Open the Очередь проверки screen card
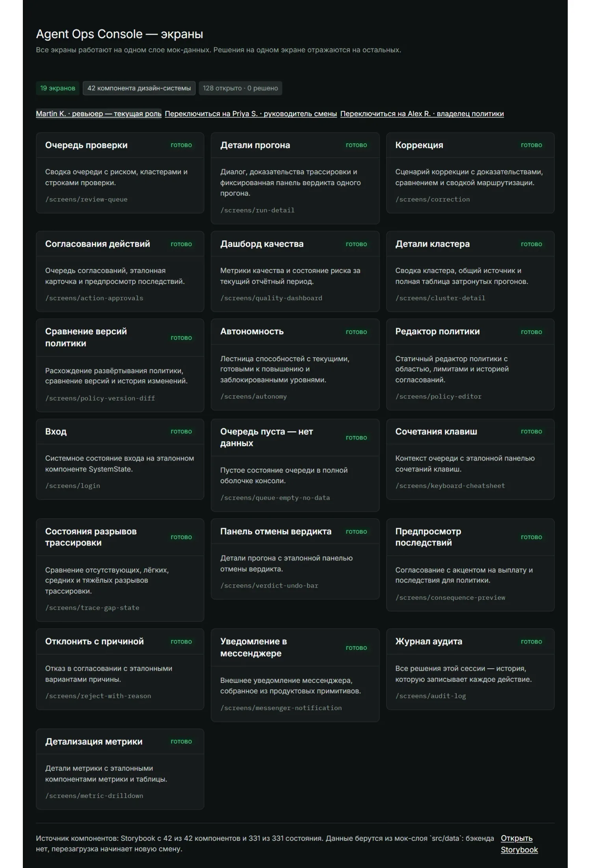Screen dimensions: 591x868 point(120,173)
